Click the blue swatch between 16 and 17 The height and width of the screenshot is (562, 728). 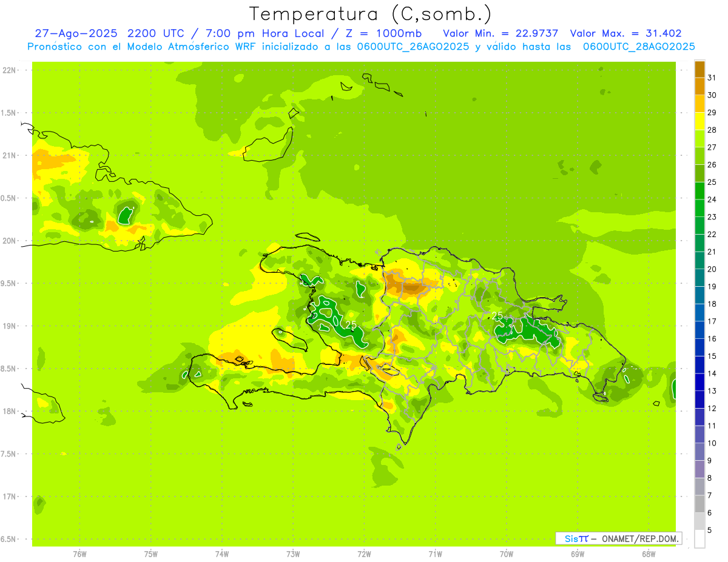699,330
